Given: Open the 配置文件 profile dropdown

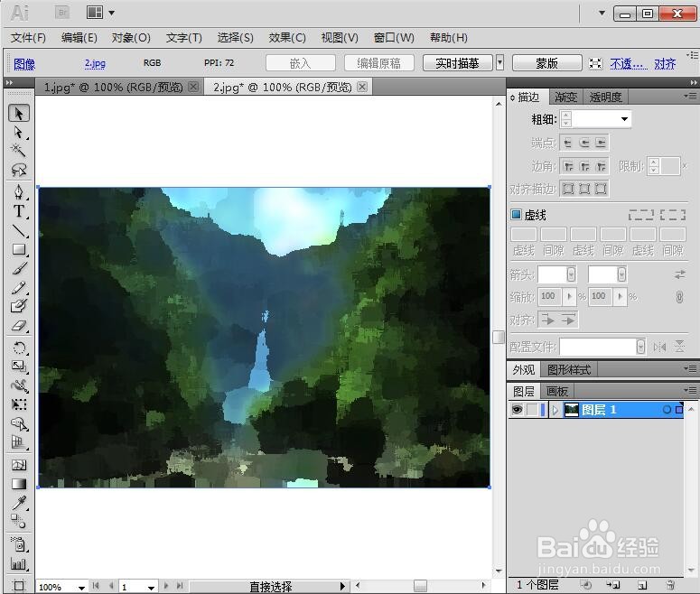Looking at the screenshot, I should [640, 347].
